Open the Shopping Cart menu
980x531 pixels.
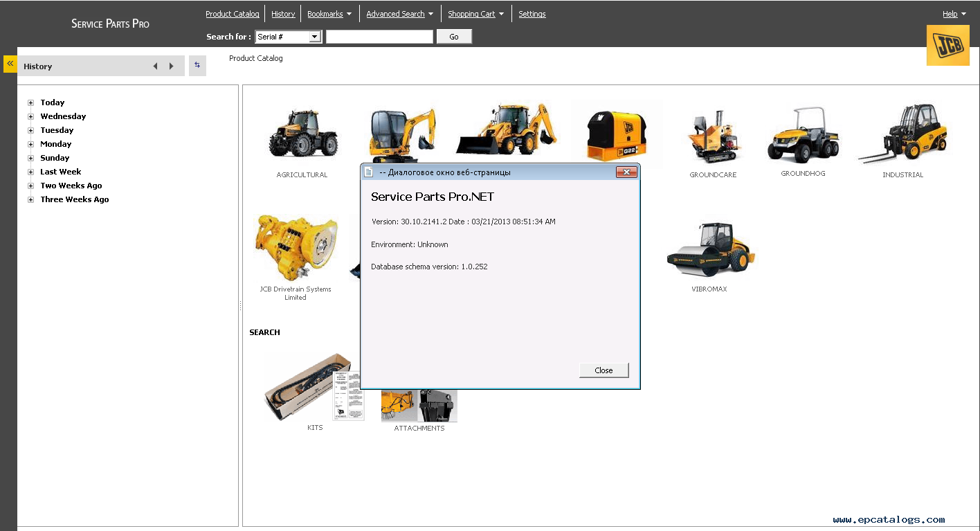[476, 14]
